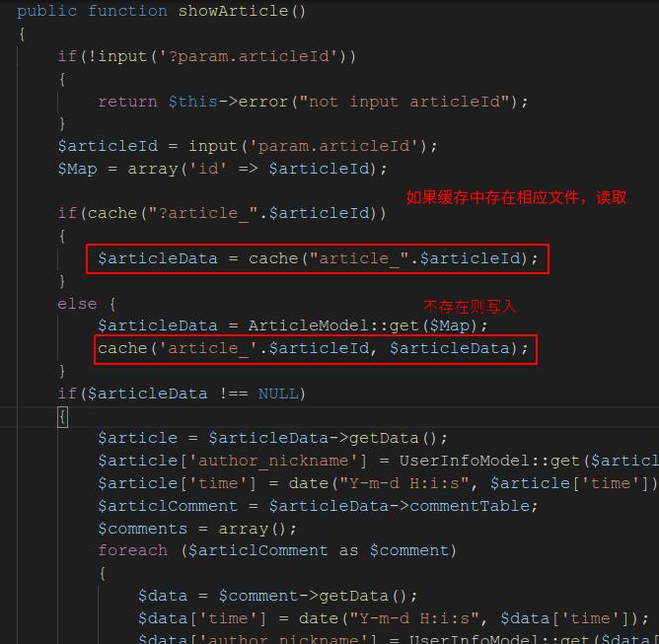This screenshot has width=659, height=644.
Task: Place cursor on the highlighted opening brace
Action: tap(62, 417)
